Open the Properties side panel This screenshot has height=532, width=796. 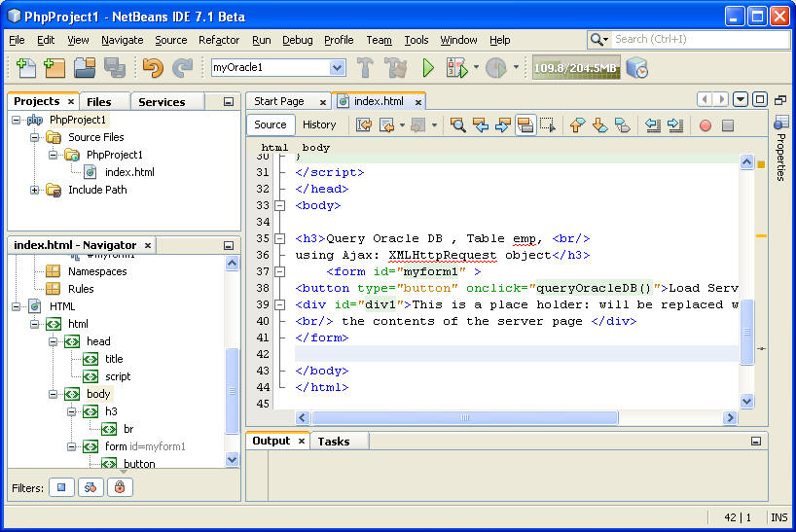780,148
